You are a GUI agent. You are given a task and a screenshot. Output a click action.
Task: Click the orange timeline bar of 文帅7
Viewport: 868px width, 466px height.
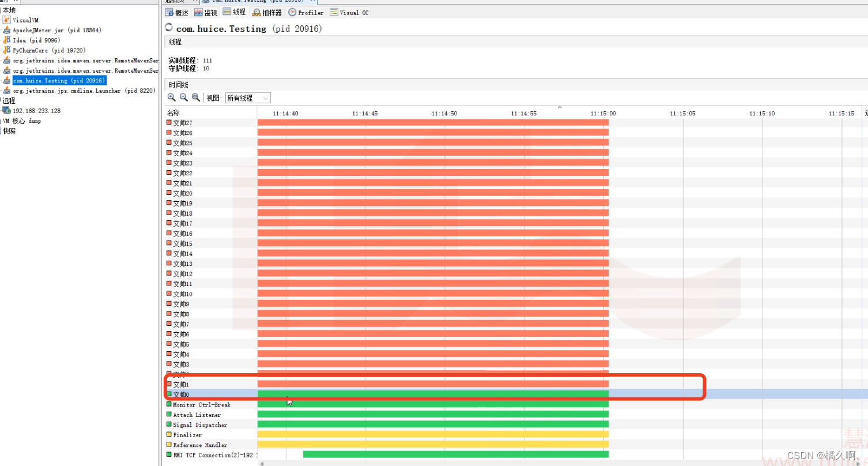(x=433, y=324)
